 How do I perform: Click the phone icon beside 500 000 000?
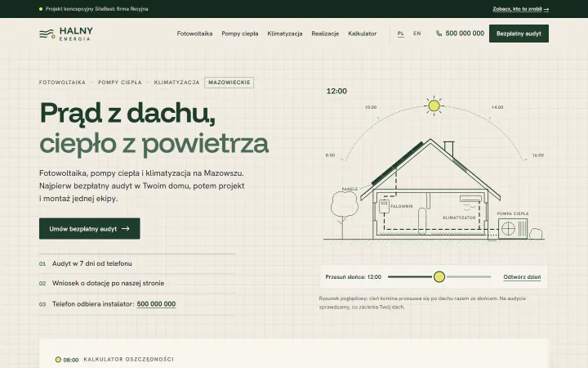(439, 34)
